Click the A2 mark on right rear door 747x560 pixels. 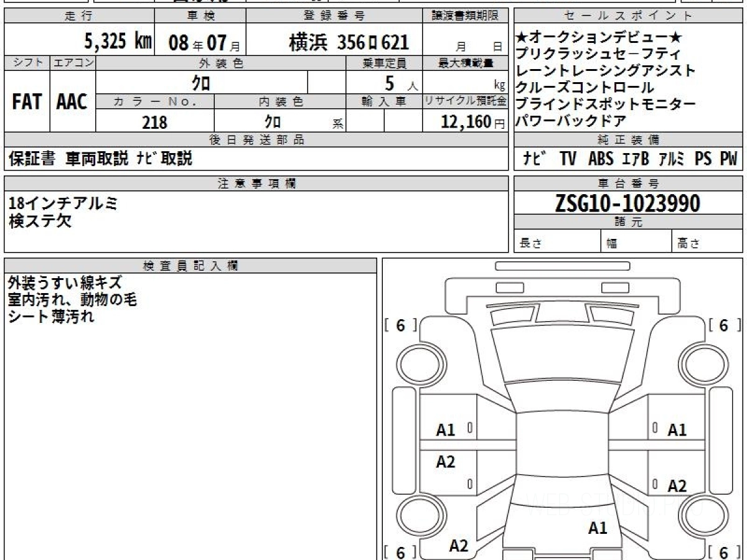tap(677, 486)
